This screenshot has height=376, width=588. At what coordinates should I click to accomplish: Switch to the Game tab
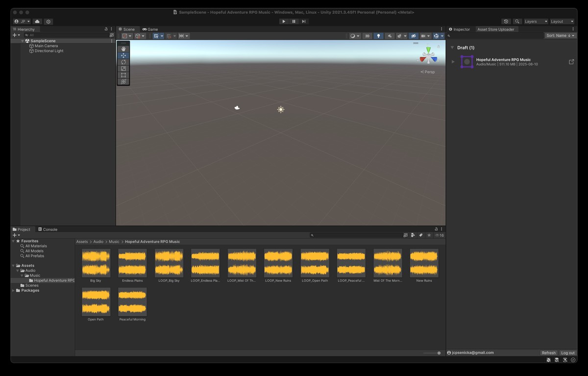point(150,29)
